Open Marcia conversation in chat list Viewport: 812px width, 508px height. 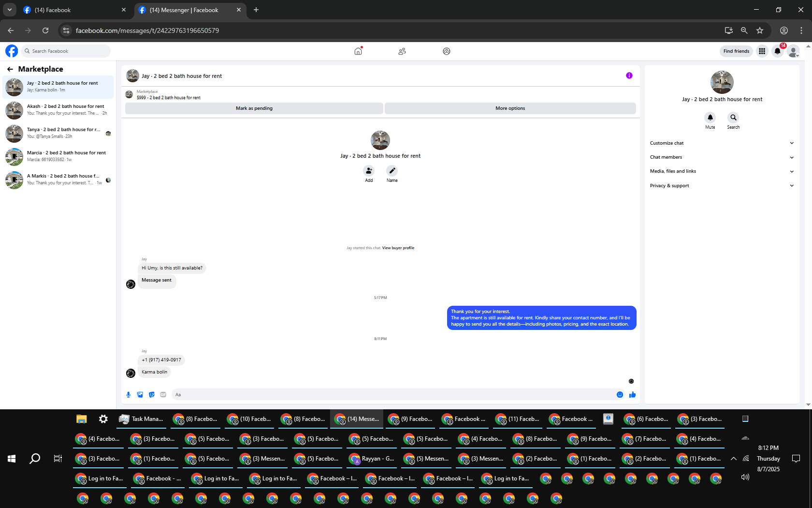(x=58, y=157)
